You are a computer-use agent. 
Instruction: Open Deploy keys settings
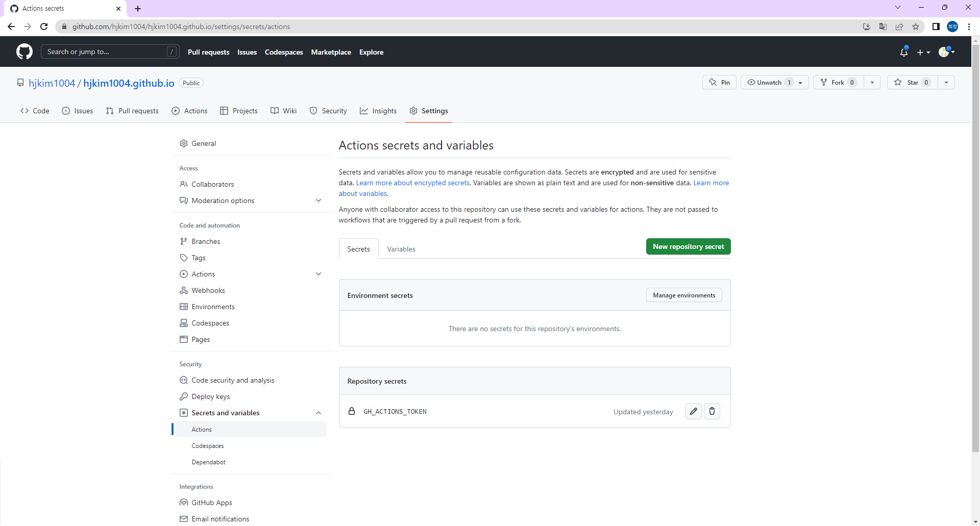(x=251, y=396)
